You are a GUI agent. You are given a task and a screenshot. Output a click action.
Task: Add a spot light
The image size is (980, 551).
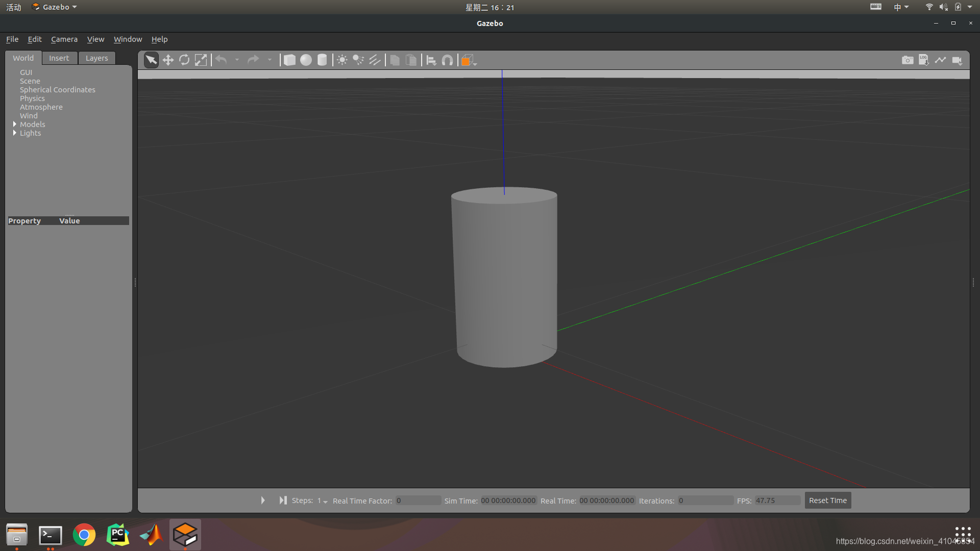tap(358, 60)
